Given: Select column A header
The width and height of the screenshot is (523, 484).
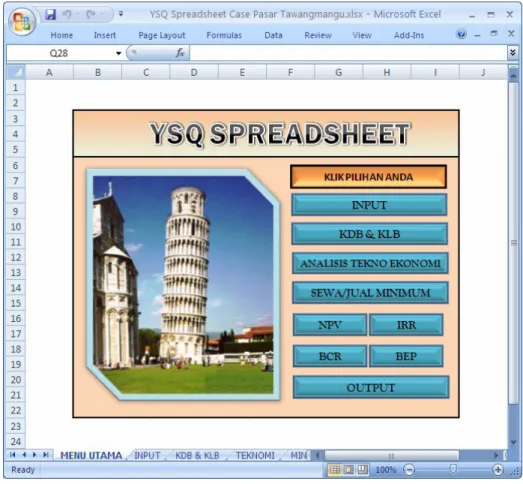Looking at the screenshot, I should pyautogui.click(x=49, y=72).
